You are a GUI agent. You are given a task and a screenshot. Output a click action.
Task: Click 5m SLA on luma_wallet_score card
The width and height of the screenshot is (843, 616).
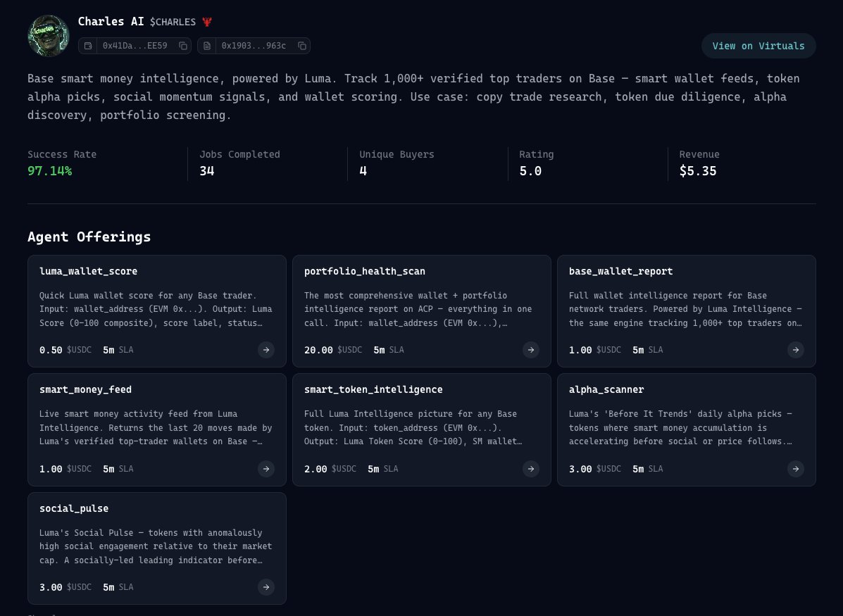(118, 350)
